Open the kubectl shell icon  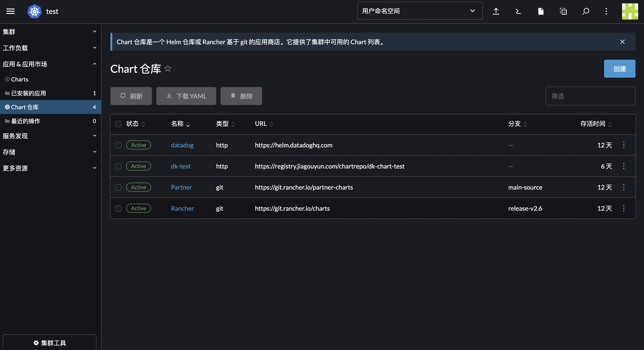pyautogui.click(x=519, y=11)
